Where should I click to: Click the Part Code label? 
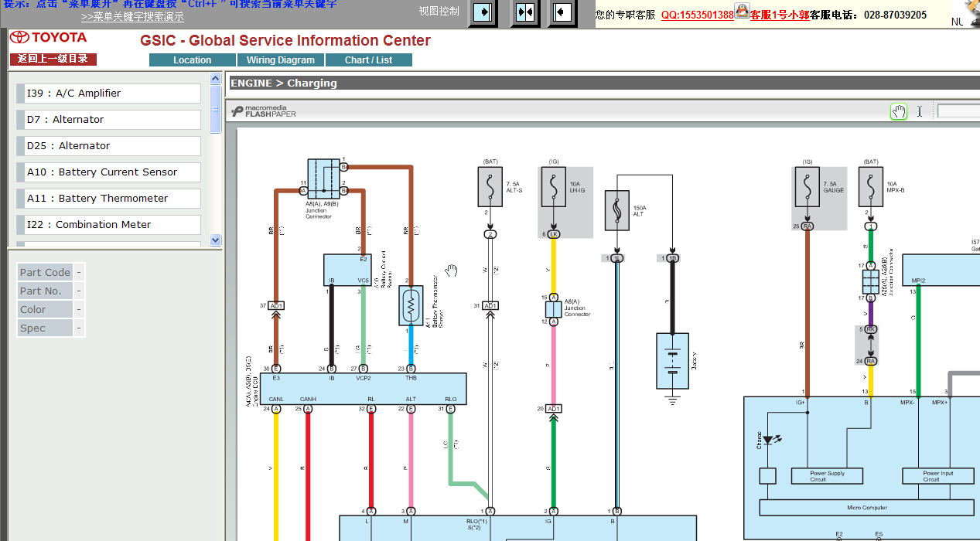click(45, 272)
